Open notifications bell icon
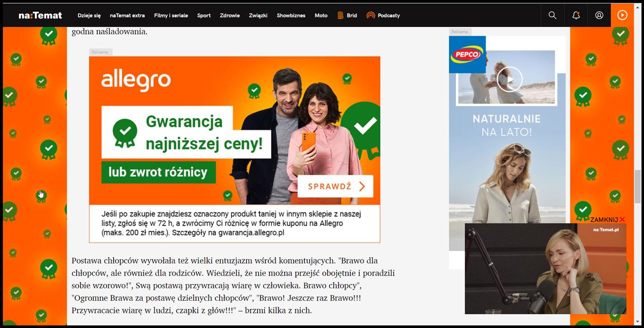Screen dimensions: 644x328 click(x=576, y=15)
